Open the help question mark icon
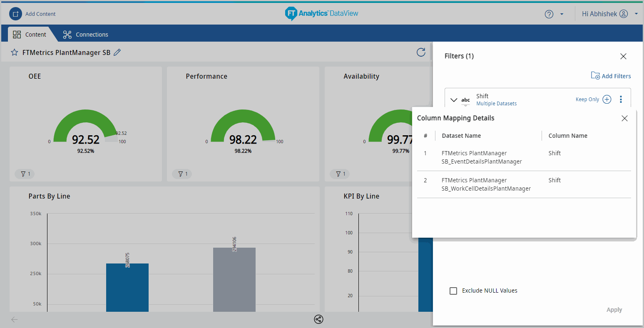The image size is (644, 328). point(549,14)
